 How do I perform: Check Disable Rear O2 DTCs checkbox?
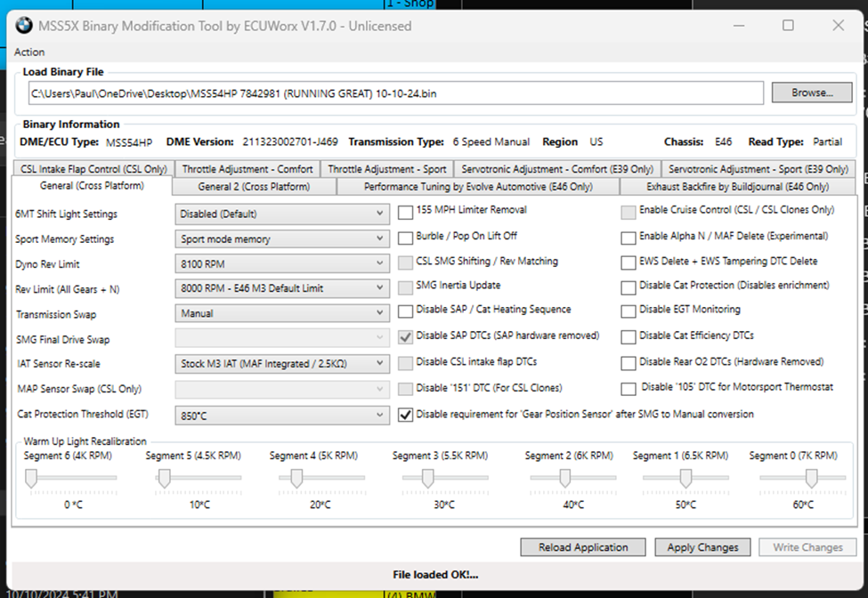(629, 363)
